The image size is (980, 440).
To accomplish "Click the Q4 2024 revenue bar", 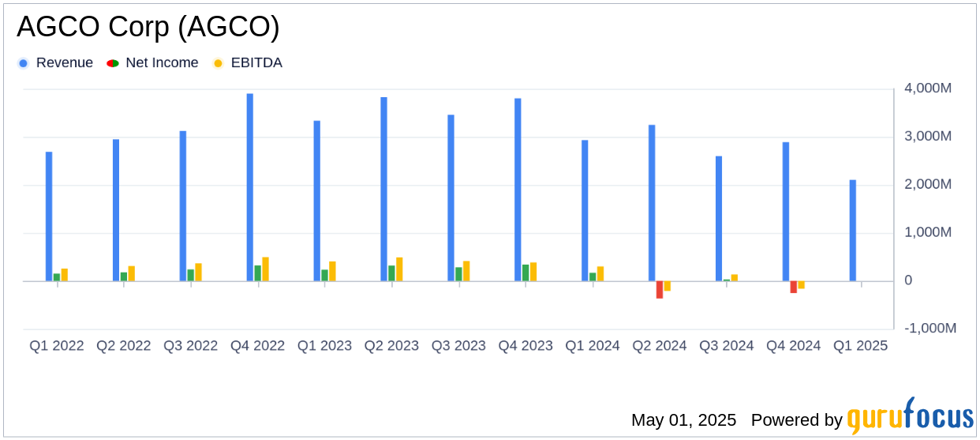I will (x=786, y=212).
